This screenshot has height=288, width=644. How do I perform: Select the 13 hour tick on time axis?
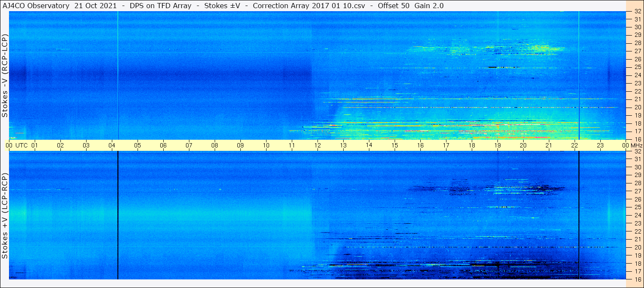pos(343,146)
